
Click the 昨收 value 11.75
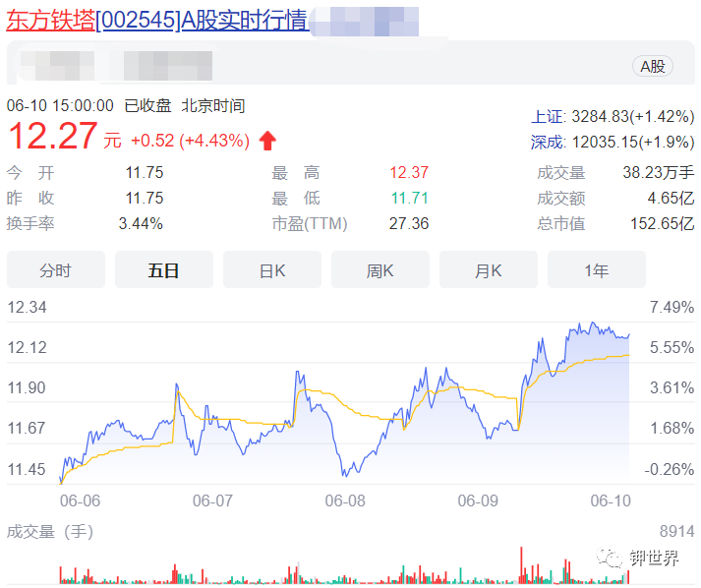pyautogui.click(x=145, y=198)
